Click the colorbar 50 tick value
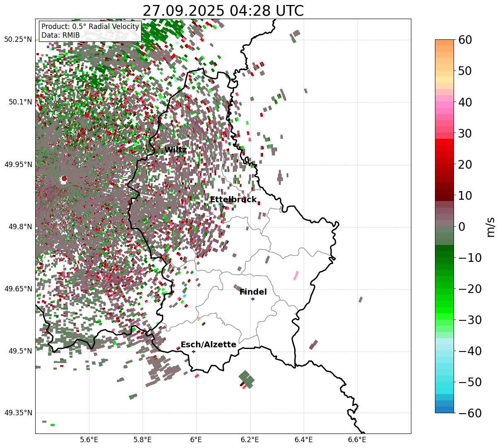 pyautogui.click(x=464, y=71)
